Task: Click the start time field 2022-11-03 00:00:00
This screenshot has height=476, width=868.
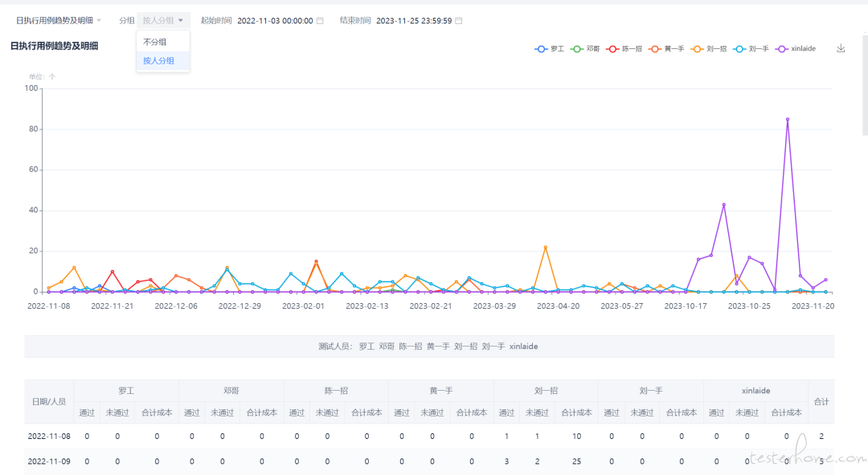Action: [x=275, y=21]
